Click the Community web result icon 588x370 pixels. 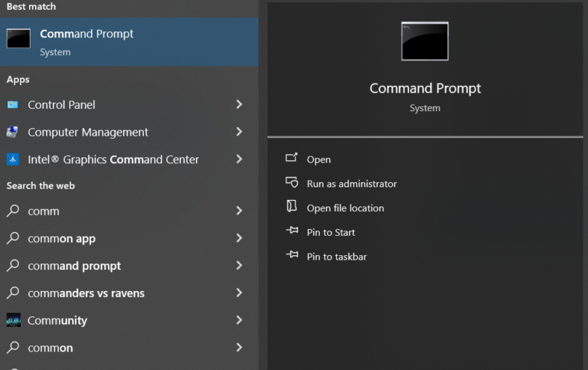13,320
